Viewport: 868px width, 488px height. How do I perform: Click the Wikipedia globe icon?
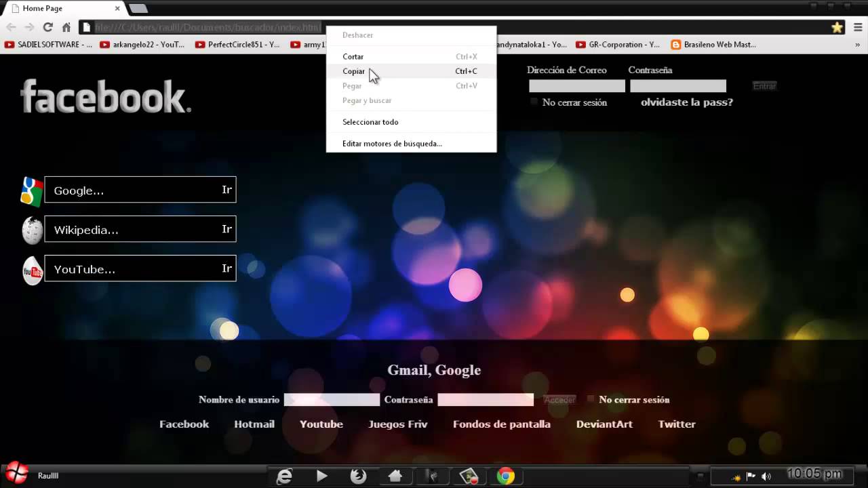[32, 230]
